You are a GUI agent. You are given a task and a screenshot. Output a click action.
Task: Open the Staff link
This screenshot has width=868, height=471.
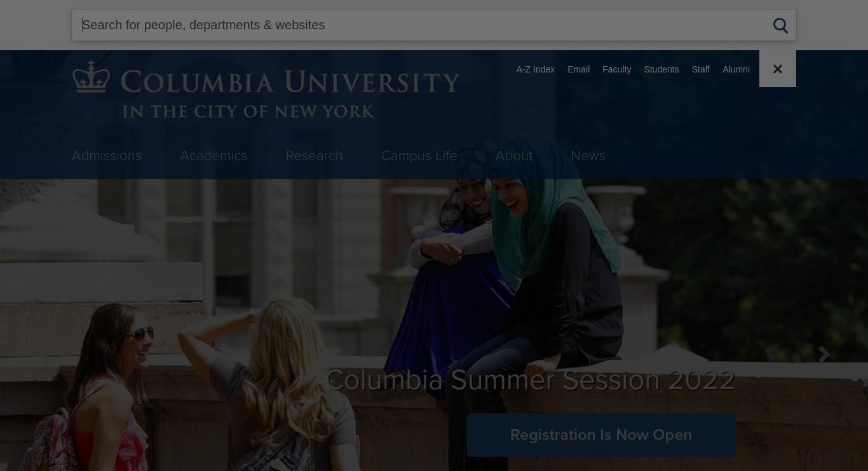(x=700, y=69)
